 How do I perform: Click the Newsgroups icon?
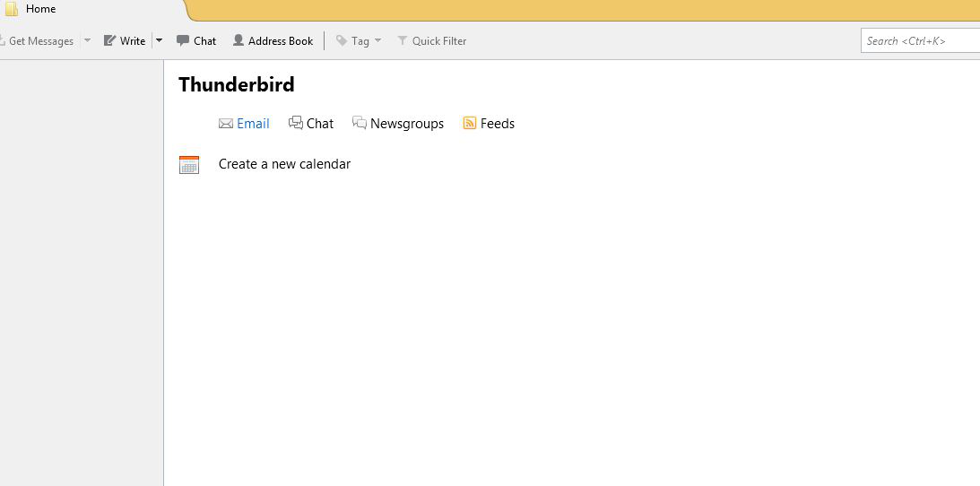pos(360,123)
